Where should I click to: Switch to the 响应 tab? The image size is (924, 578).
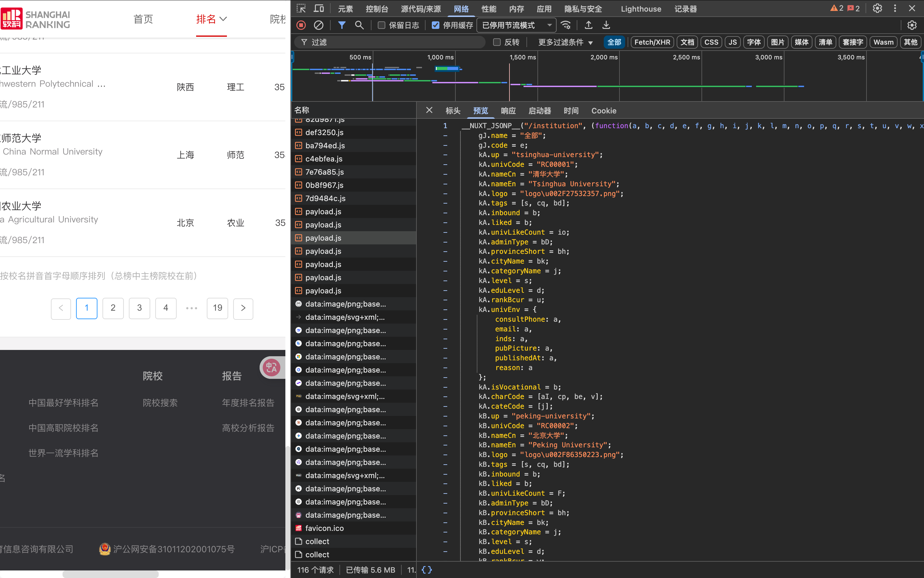click(508, 111)
